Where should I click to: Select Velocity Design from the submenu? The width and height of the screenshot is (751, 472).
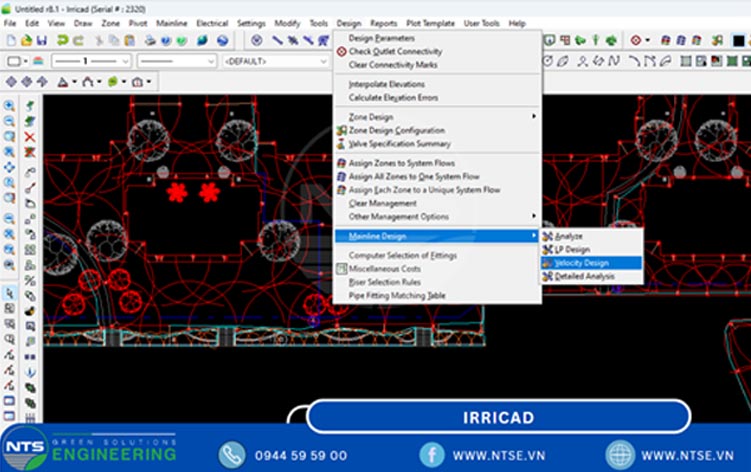pyautogui.click(x=581, y=263)
